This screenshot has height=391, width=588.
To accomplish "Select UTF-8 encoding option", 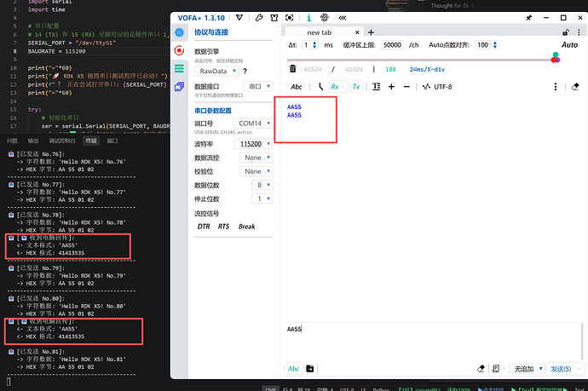I will 437,87.
